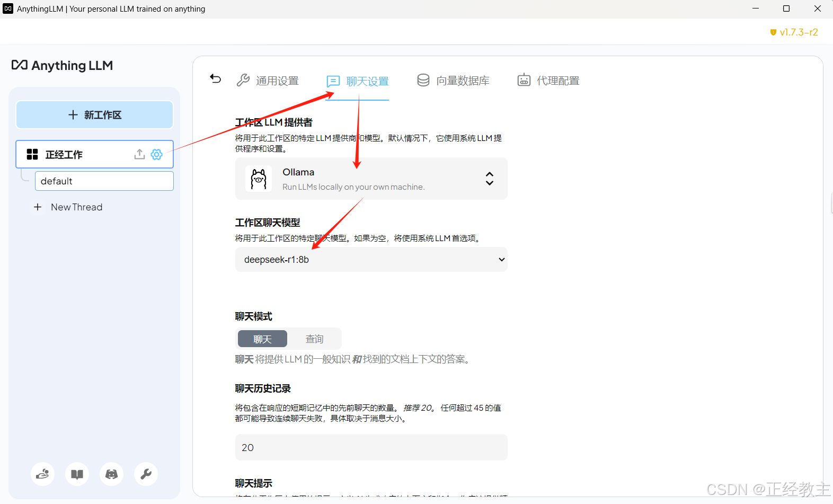Open the documentation book icon
833x504 pixels.
[x=77, y=474]
